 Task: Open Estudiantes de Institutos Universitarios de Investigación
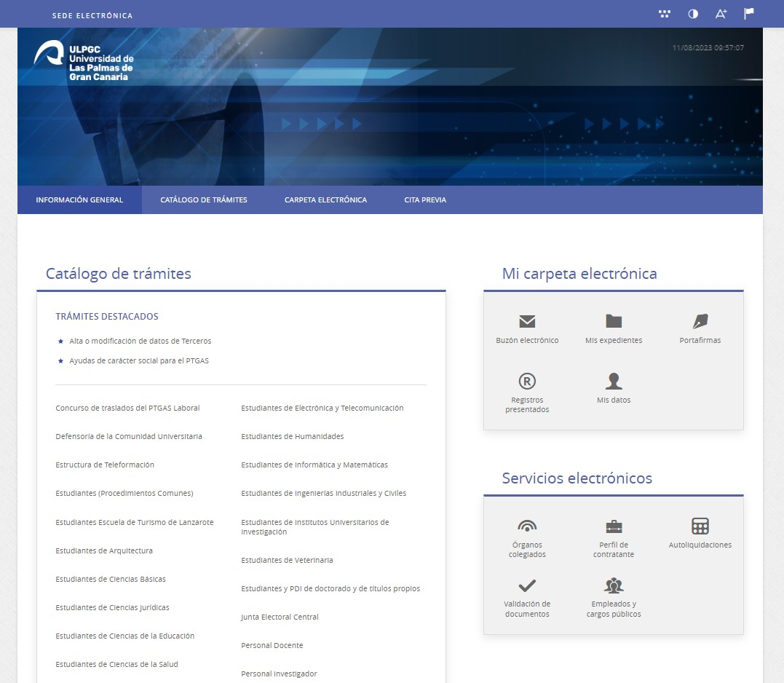click(315, 527)
